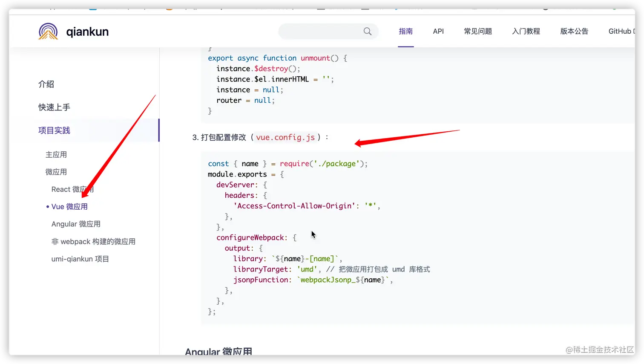
Task: Click the export async function unmount line
Action: point(278,58)
